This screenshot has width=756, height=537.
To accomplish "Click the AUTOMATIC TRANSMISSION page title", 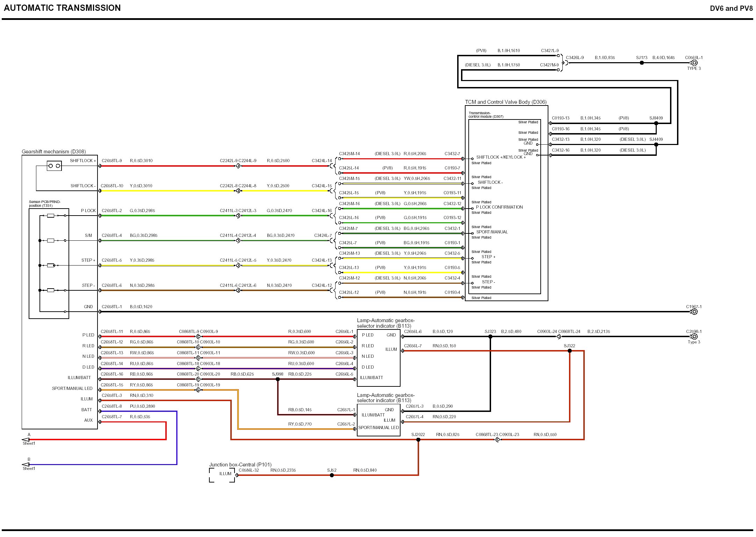I will [62, 8].
